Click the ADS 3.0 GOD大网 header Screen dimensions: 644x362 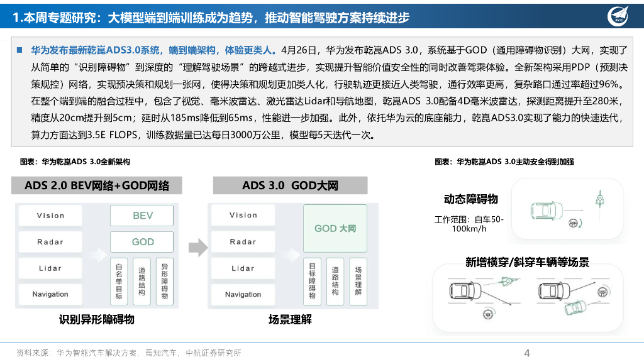click(x=290, y=185)
